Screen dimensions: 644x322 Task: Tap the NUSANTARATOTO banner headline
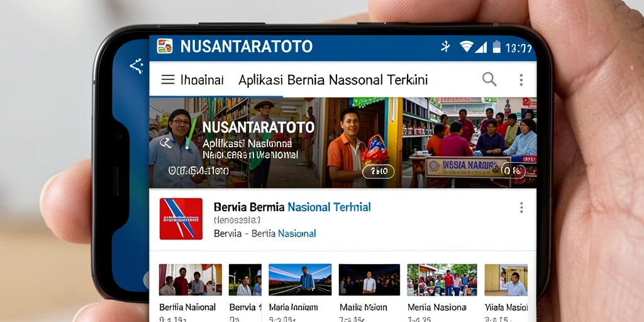click(x=258, y=127)
